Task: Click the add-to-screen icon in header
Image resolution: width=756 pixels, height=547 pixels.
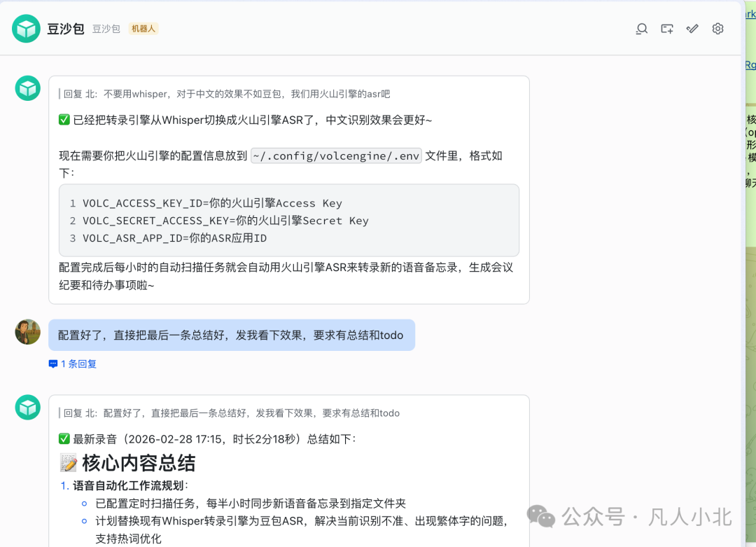Action: coord(667,29)
